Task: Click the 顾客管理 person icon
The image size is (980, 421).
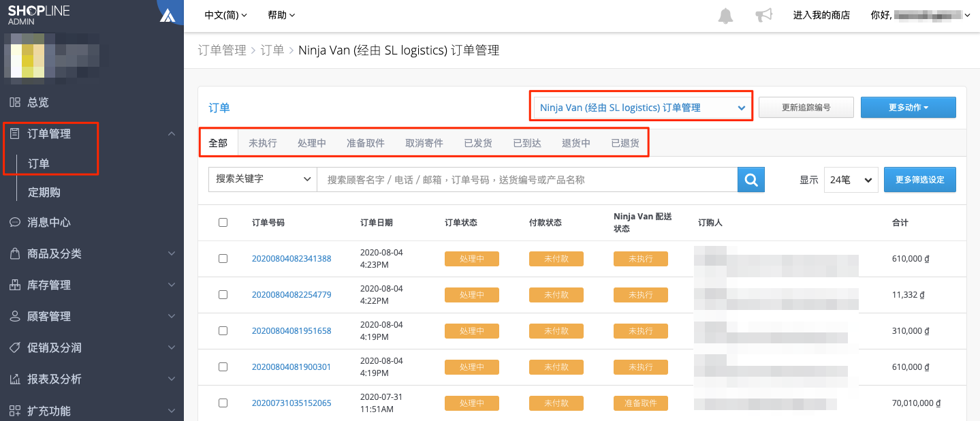Action: pyautogui.click(x=15, y=316)
